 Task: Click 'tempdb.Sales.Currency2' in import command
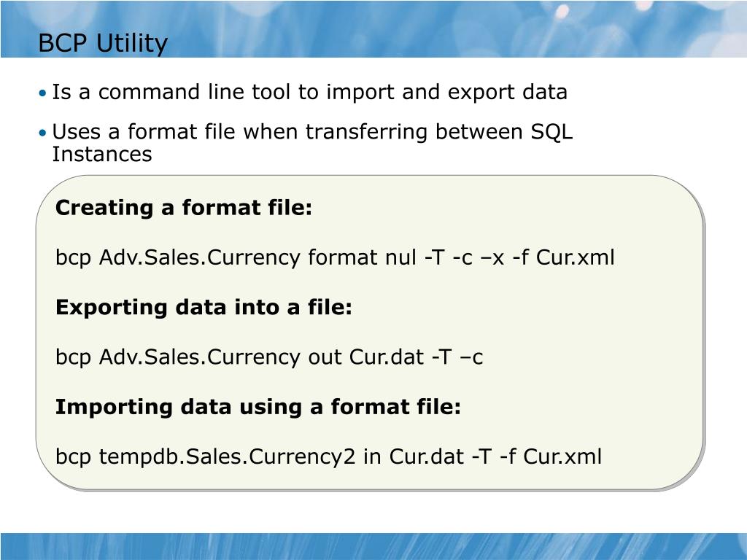[x=228, y=456]
